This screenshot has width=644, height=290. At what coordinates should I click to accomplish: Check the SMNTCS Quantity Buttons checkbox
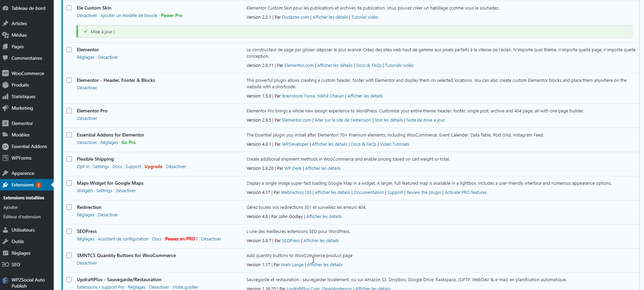[x=69, y=255]
